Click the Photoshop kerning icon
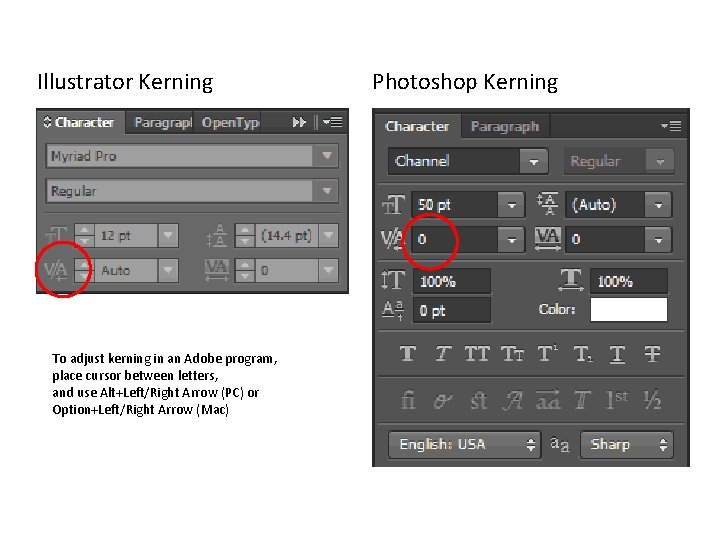 coord(391,239)
